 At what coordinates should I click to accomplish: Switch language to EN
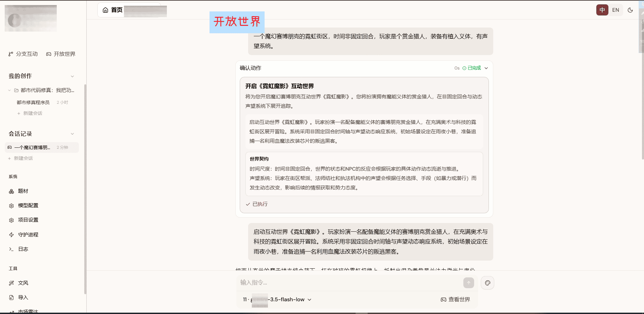click(x=615, y=10)
